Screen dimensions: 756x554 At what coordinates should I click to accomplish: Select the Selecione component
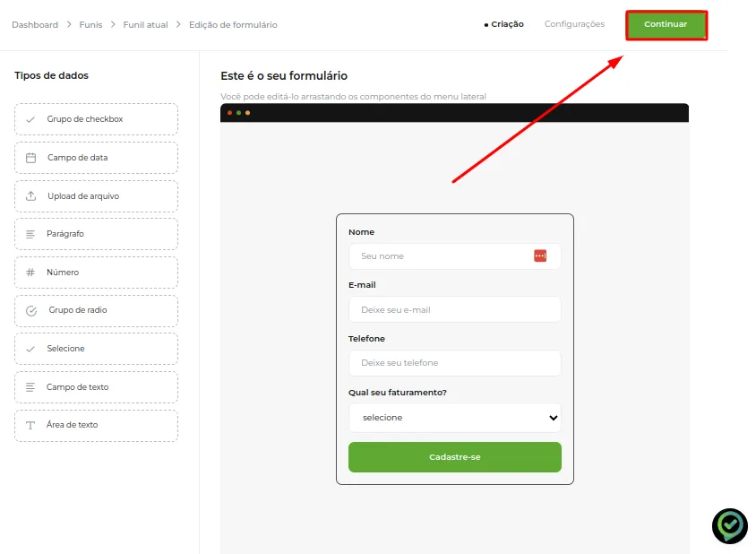[97, 349]
